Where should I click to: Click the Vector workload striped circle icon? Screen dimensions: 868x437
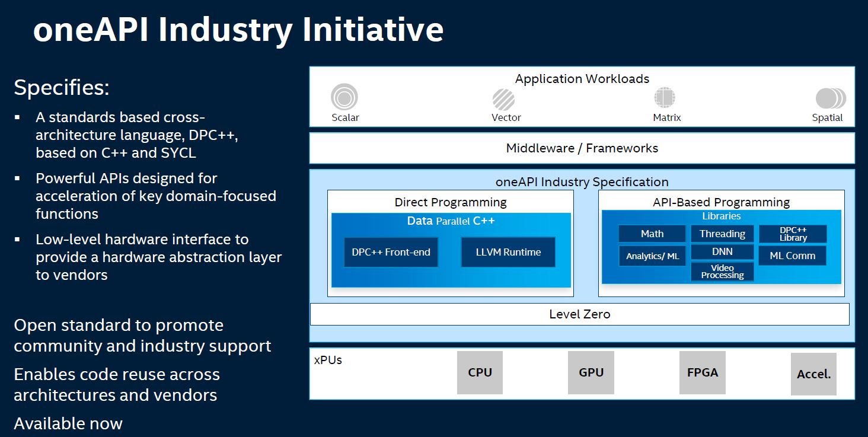tap(504, 98)
